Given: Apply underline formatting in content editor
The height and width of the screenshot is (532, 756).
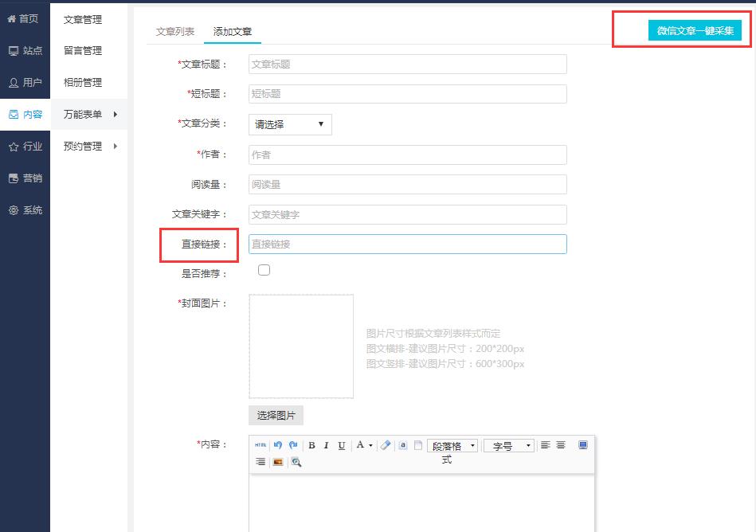Looking at the screenshot, I should tap(342, 445).
